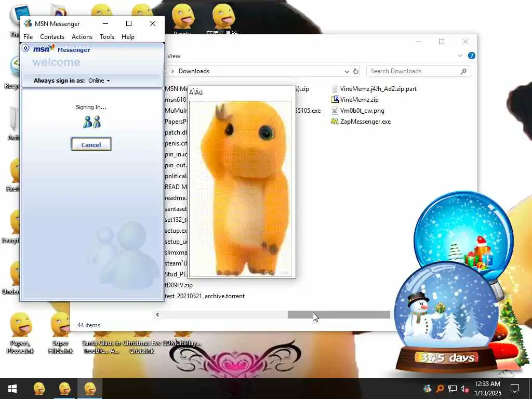Select the Papers, Please.lnk desktop shortcut
Image resolution: width=532 pixels, height=399 pixels.
click(20, 333)
